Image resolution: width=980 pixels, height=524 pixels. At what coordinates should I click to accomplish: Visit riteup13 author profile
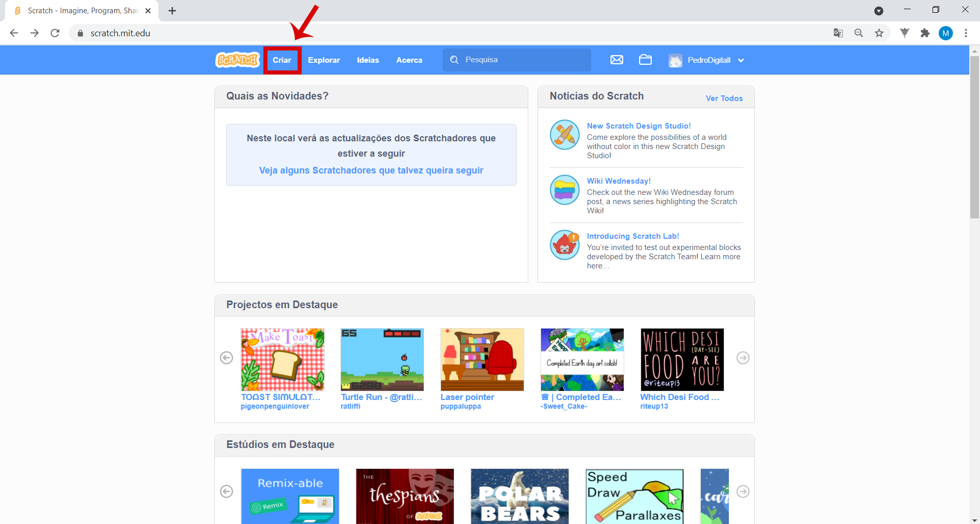pyautogui.click(x=654, y=407)
